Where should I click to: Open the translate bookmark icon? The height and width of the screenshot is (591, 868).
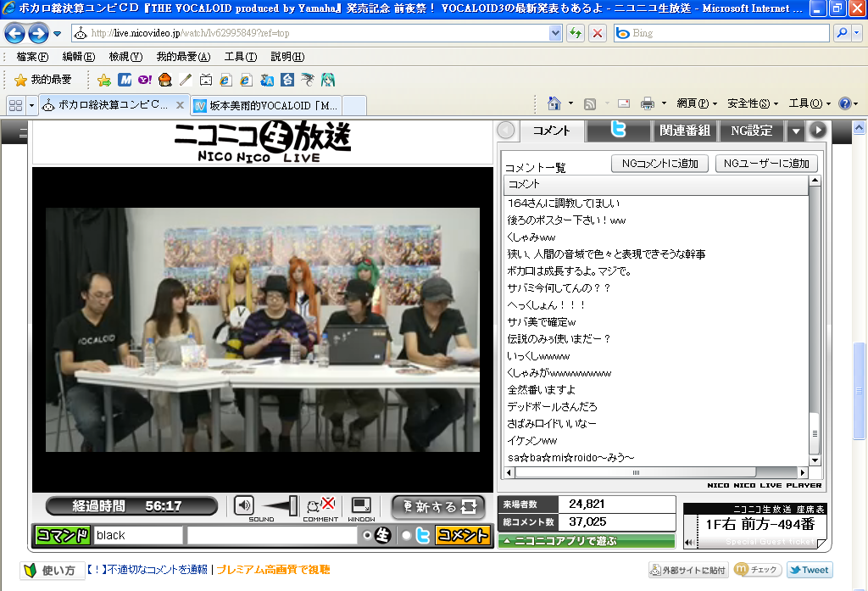[x=267, y=80]
